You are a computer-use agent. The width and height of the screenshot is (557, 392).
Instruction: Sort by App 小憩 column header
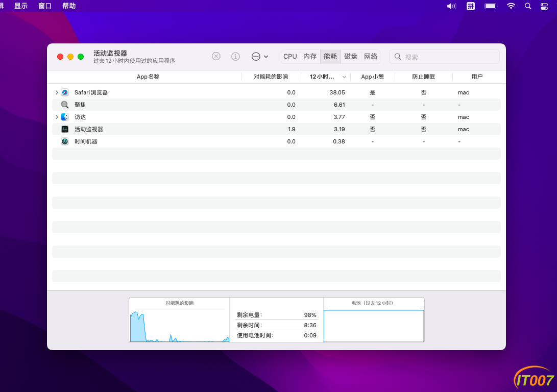coord(372,77)
